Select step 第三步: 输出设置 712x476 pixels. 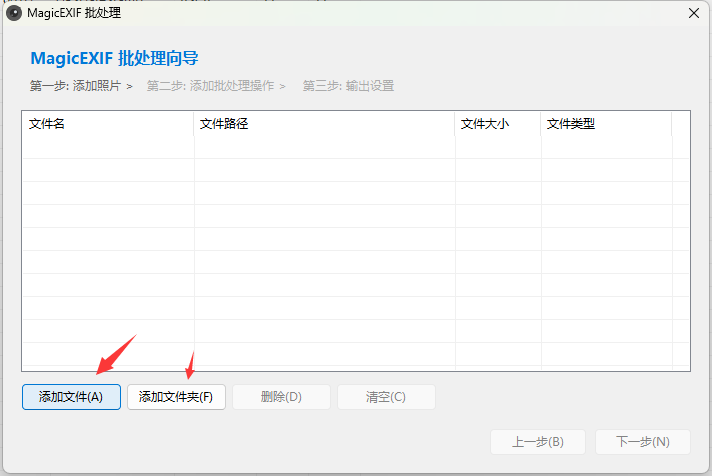click(x=348, y=85)
